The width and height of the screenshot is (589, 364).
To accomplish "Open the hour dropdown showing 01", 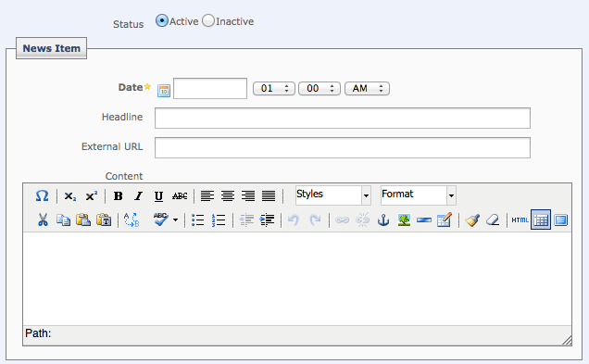I will tap(274, 88).
